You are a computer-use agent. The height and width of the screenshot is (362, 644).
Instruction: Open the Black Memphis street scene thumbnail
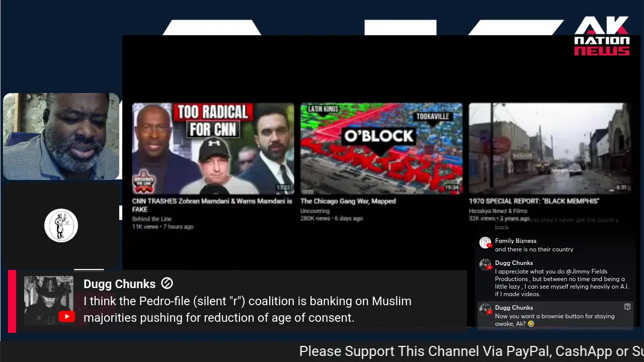(549, 148)
